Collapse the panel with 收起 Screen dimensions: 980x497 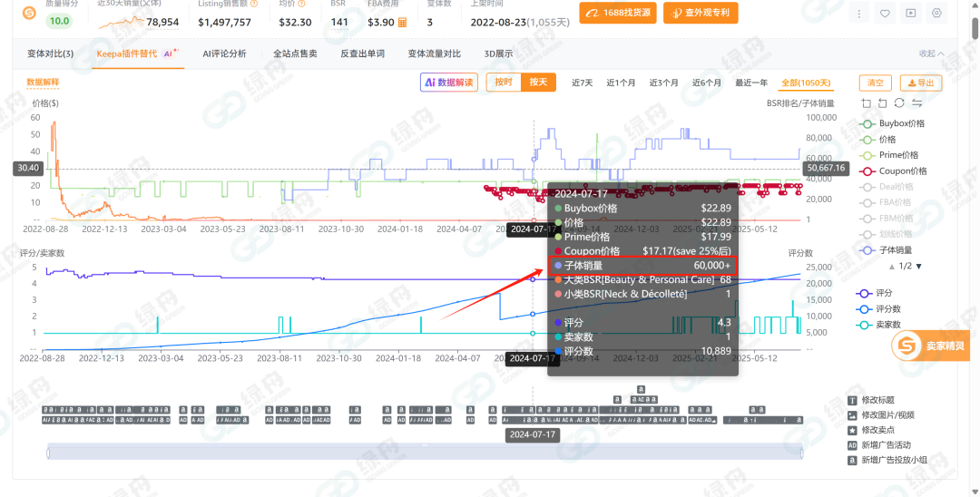(x=931, y=54)
